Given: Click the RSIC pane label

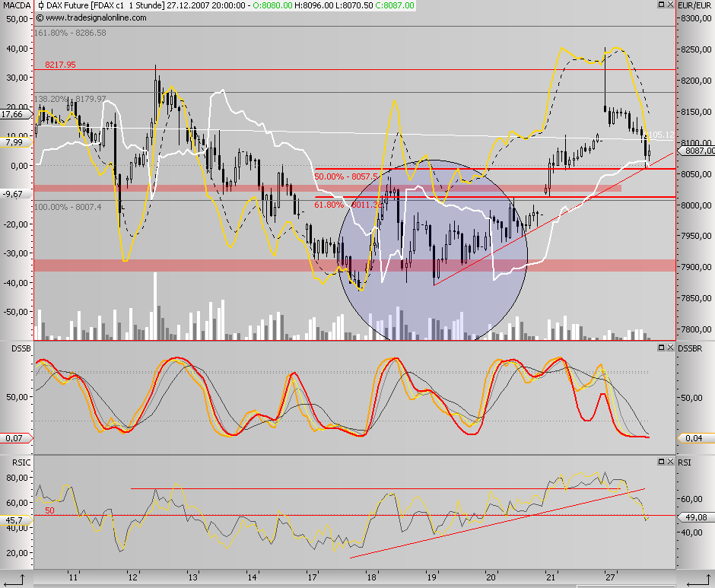Looking at the screenshot, I should 21,462.
